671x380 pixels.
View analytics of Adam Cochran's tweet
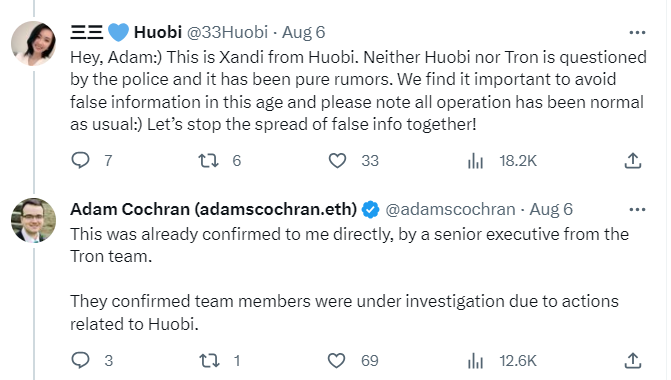pos(475,361)
